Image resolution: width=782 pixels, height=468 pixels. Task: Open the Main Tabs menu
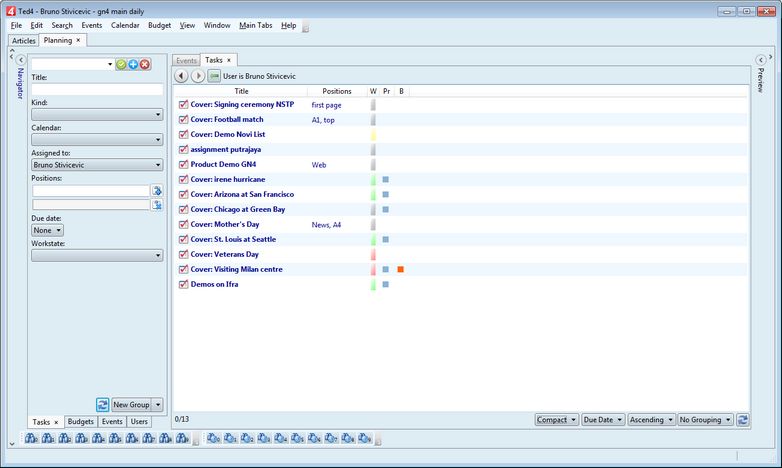pos(256,25)
